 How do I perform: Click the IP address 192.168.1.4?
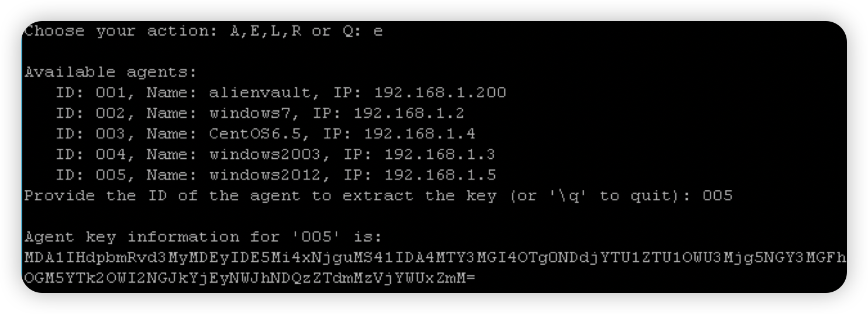tap(419, 134)
